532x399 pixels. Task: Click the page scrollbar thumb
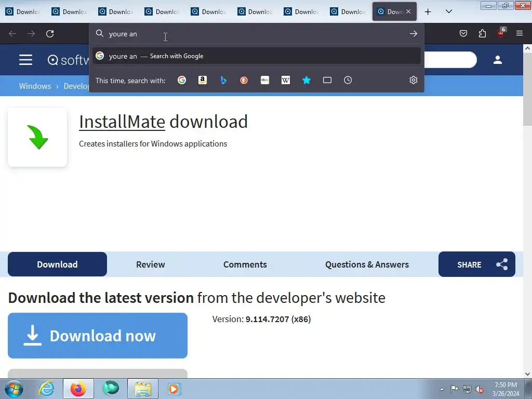(528, 89)
